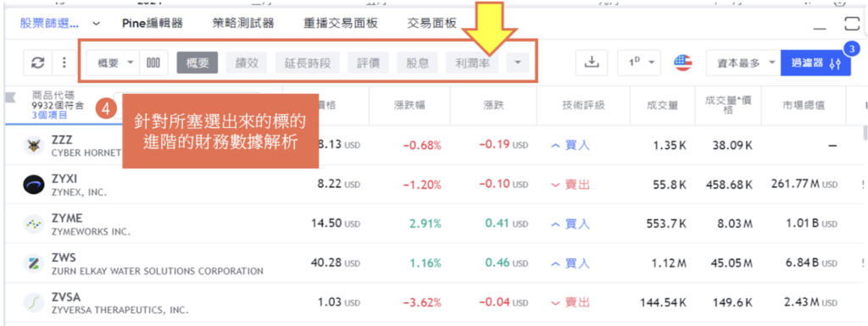Select the highlighted 概要 column tab
Viewport: 868px width, 326px height.
[198, 63]
